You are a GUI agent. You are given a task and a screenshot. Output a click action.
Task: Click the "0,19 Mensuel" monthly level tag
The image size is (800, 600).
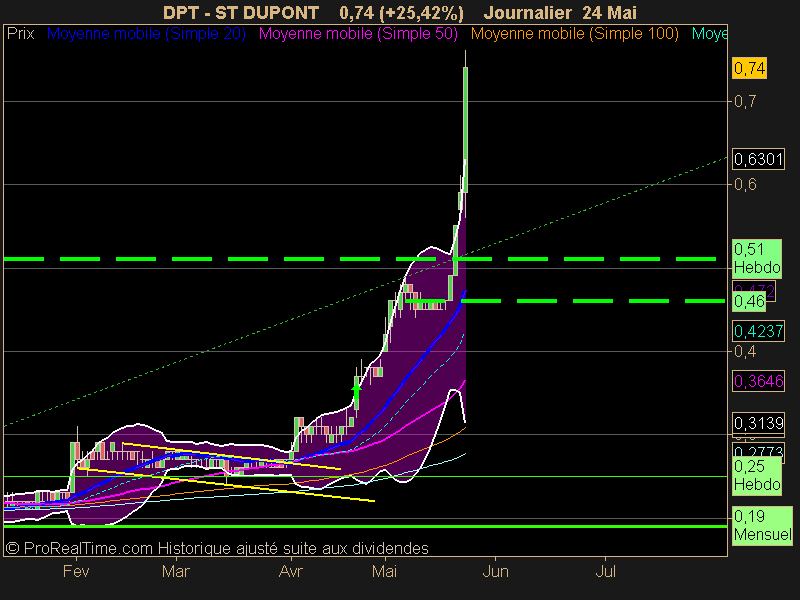(762, 526)
